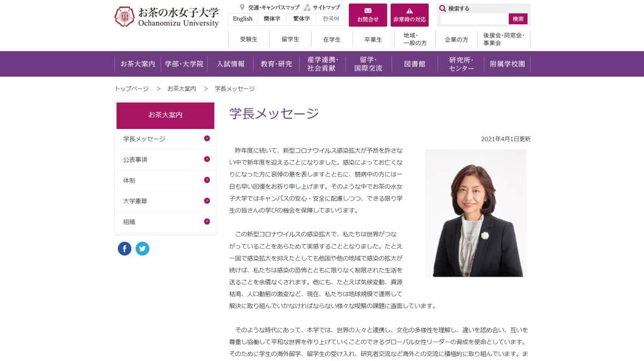Image resolution: width=644 pixels, height=361 pixels.
Task: Click the Ochanomizu University logo
Action: coord(167,17)
